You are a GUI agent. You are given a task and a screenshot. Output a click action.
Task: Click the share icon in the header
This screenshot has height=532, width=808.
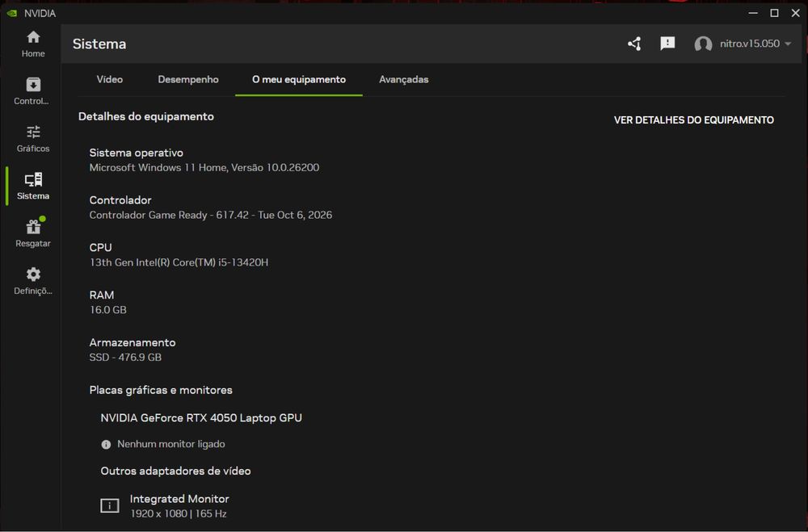634,44
